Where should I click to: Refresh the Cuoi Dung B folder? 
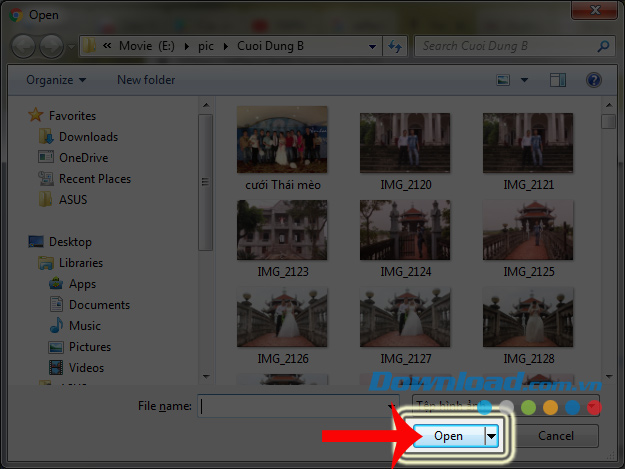click(x=395, y=47)
